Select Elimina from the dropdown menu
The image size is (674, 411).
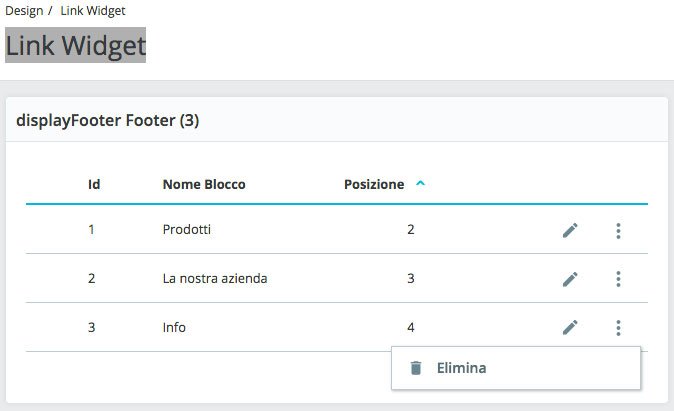pyautogui.click(x=461, y=368)
